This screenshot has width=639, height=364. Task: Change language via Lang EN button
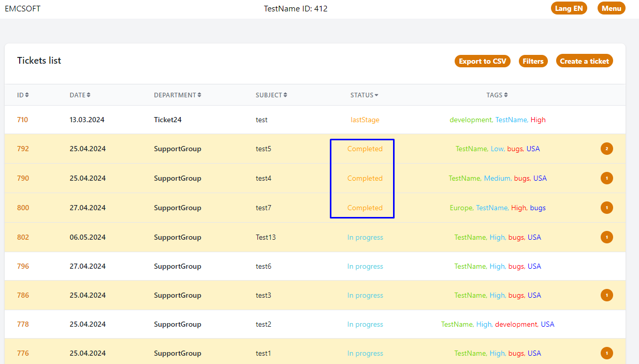click(x=569, y=8)
